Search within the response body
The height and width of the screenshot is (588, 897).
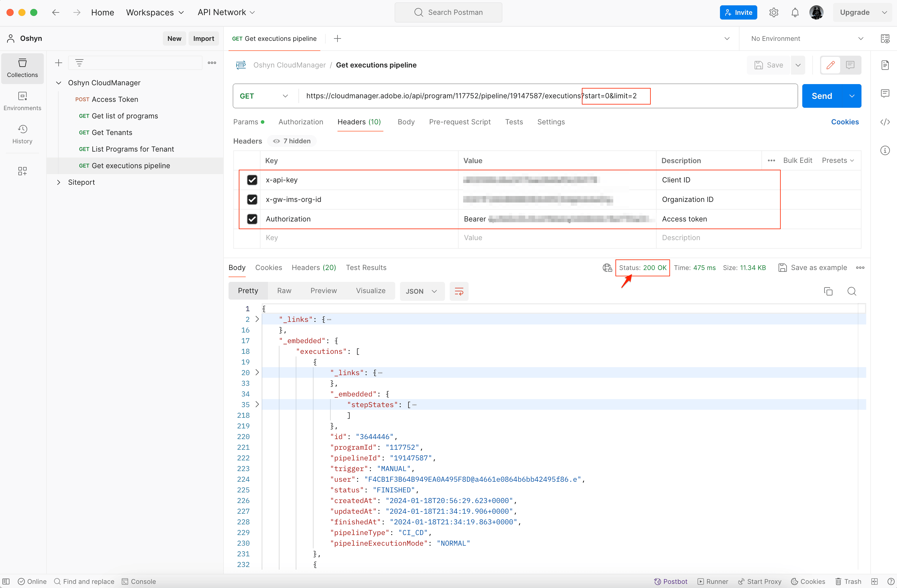pos(852,291)
